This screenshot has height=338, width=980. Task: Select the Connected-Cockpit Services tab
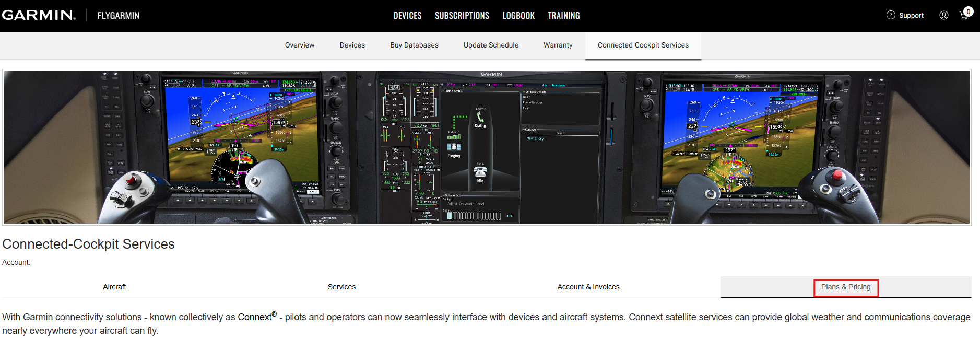point(643,45)
